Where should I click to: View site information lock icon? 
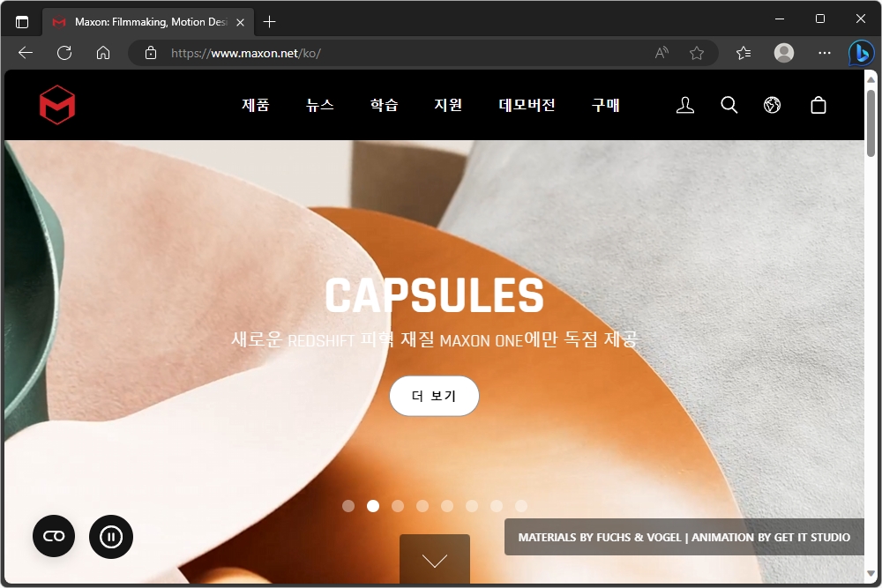151,53
